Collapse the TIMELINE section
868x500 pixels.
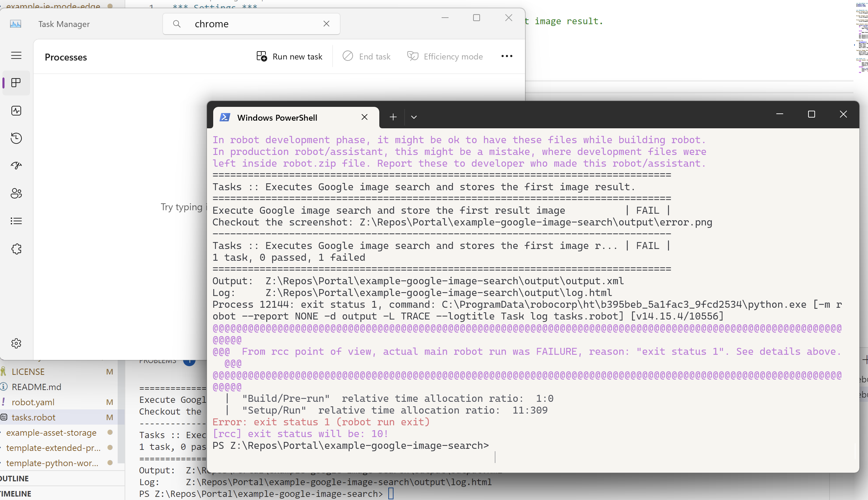point(16,493)
